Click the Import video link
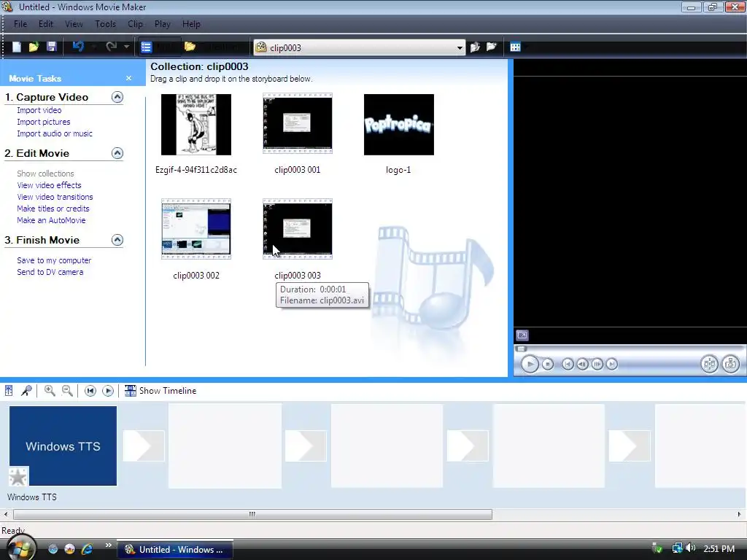Screen dimensions: 747x560 (39, 111)
